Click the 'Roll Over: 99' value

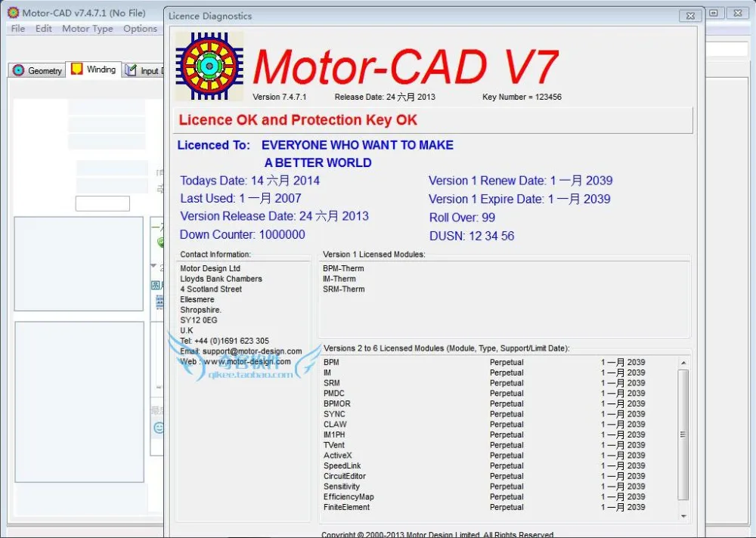462,218
